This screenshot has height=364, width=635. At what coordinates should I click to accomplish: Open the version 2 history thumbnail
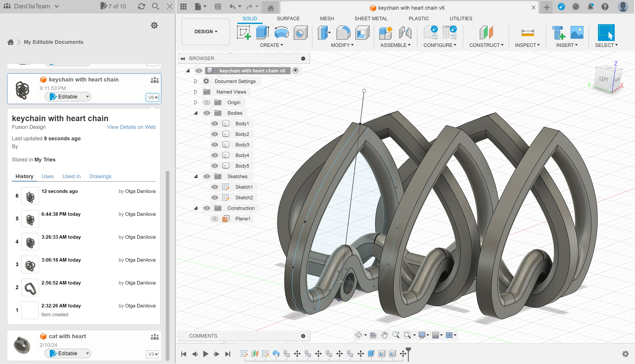click(x=30, y=288)
